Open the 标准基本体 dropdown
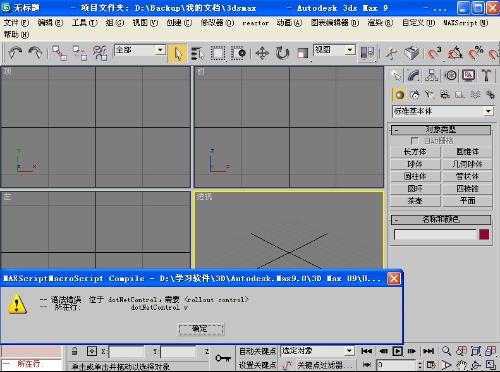The image size is (500, 372). point(488,111)
